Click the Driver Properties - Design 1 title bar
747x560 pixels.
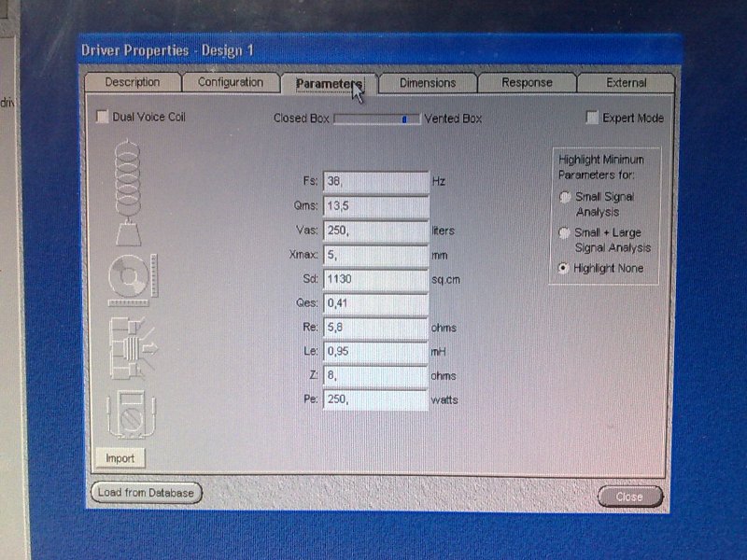click(380, 49)
